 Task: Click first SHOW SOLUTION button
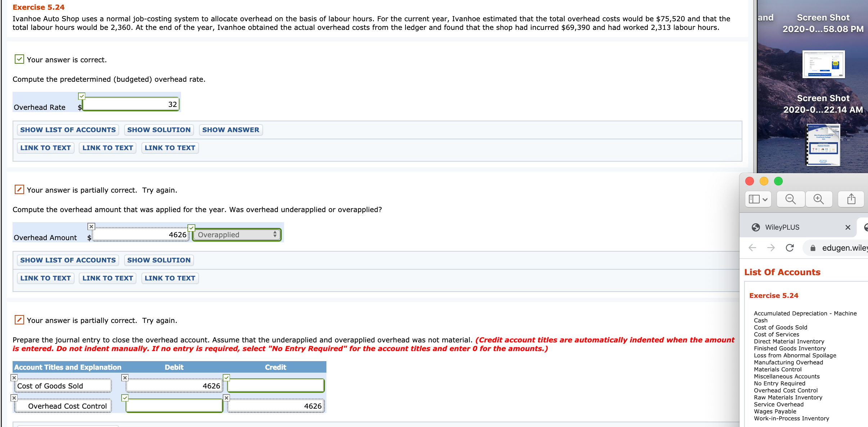pyautogui.click(x=159, y=130)
